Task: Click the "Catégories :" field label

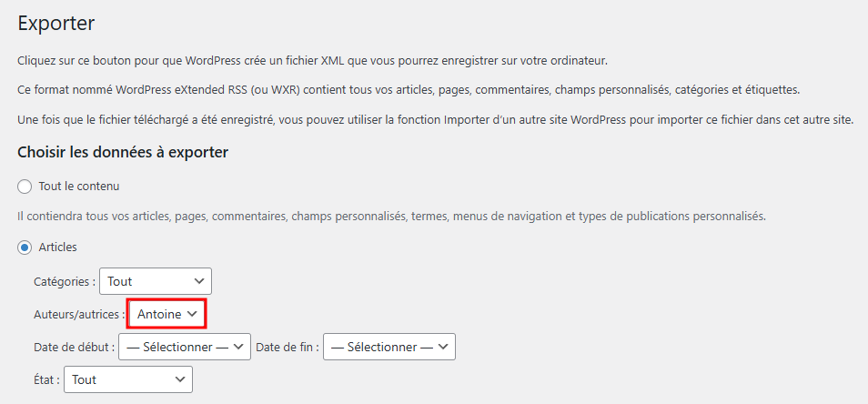Action: coord(64,282)
